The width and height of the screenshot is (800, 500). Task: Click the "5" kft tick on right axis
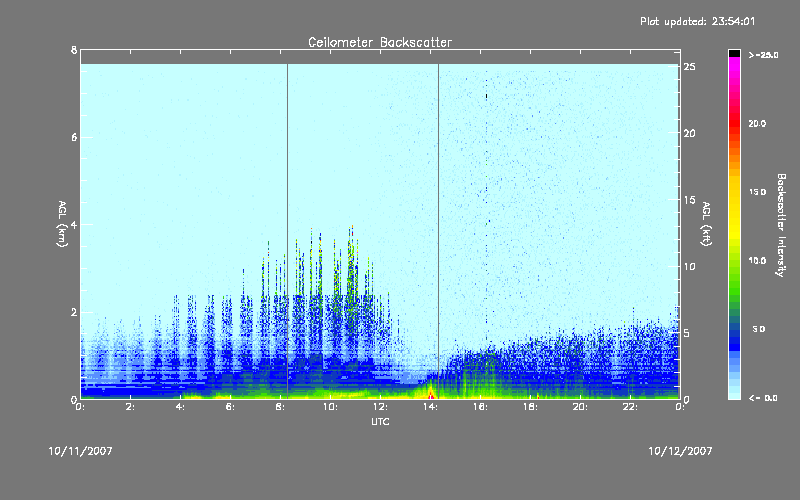pyautogui.click(x=687, y=333)
